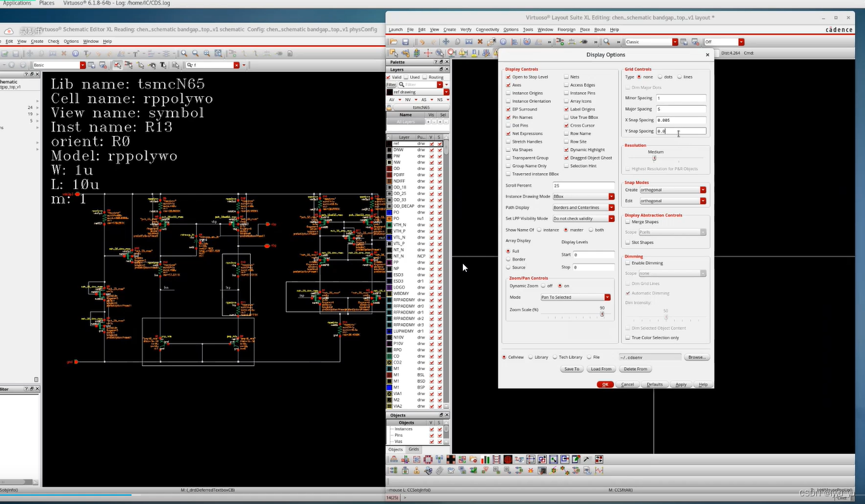Open the Pan To Selected mode dropdown
Viewport: 865px width, 504px height.
tap(575, 298)
